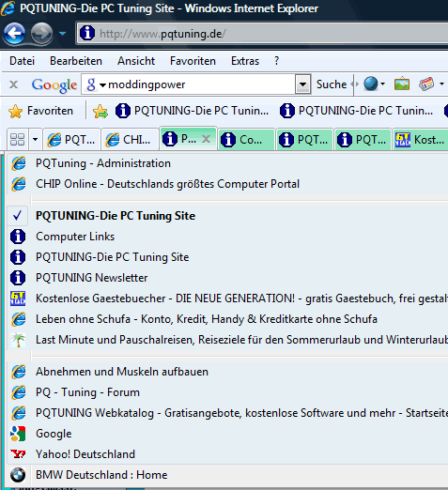Select PQTuning - Administration in tab list

(x=227, y=163)
